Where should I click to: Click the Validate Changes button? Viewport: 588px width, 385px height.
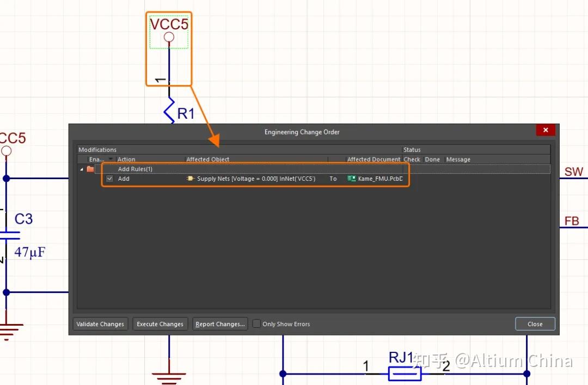[100, 323]
